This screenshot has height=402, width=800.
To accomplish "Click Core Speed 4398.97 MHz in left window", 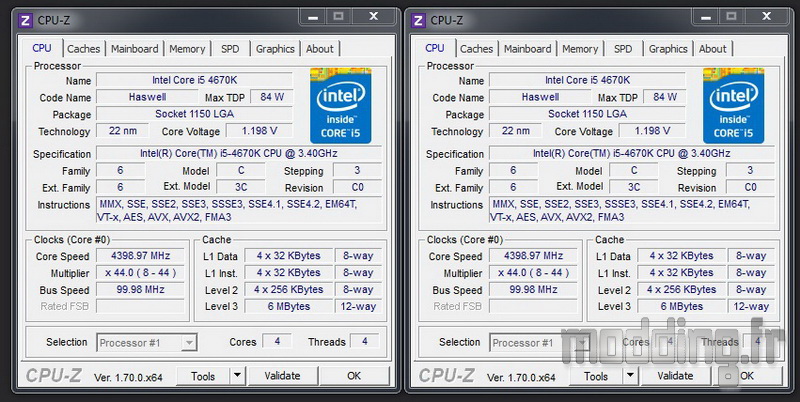I will (x=140, y=256).
